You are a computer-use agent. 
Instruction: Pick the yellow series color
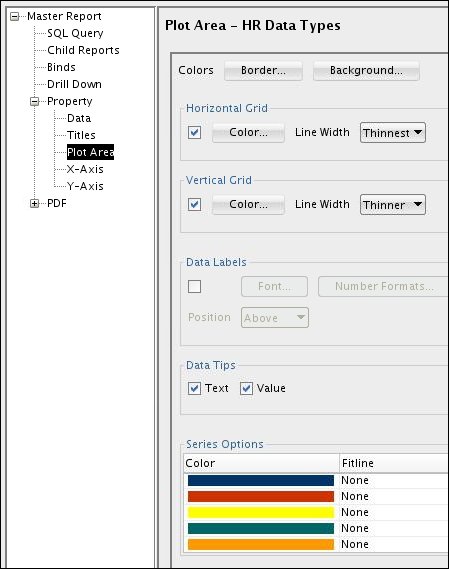point(261,512)
